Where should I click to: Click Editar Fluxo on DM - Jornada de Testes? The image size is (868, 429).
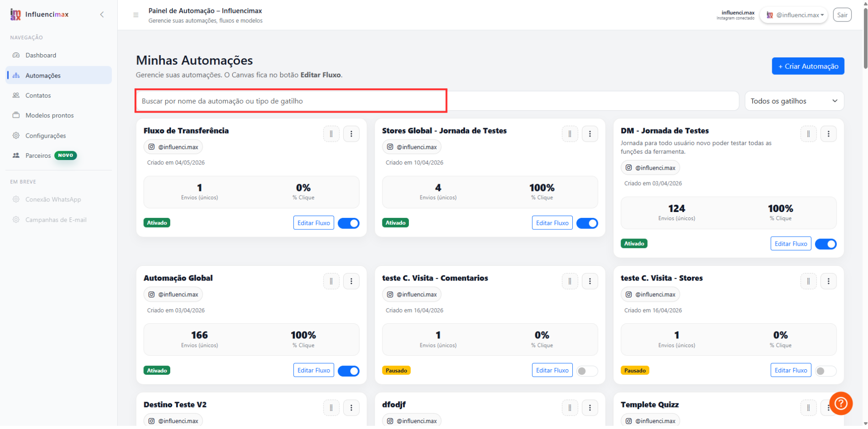click(x=791, y=244)
